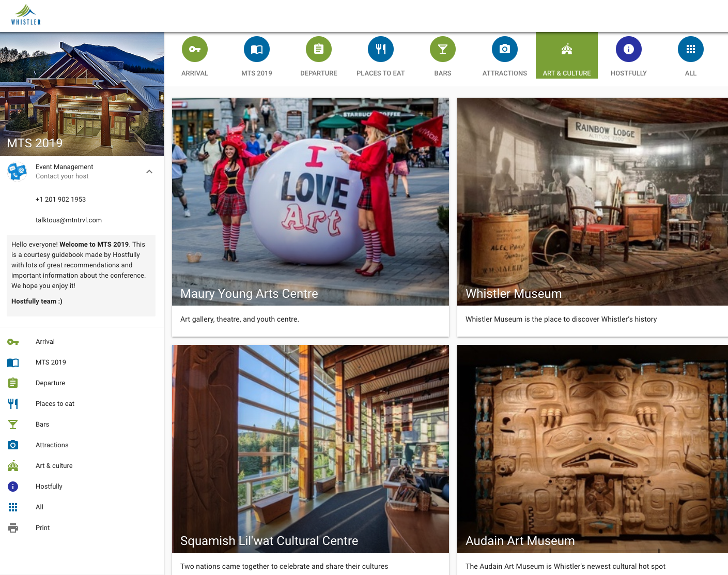The image size is (728, 575).
Task: Collapse the Event Management contact section
Action: 149,172
